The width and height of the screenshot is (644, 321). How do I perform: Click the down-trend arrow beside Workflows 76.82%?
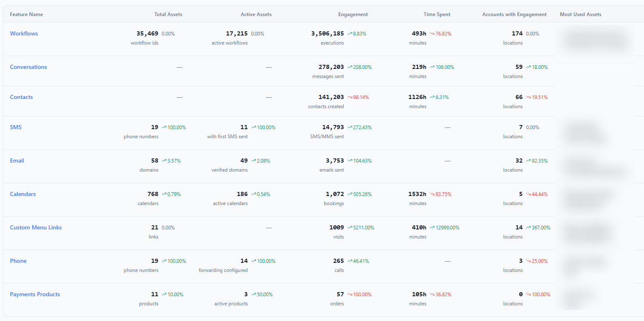pyautogui.click(x=432, y=34)
